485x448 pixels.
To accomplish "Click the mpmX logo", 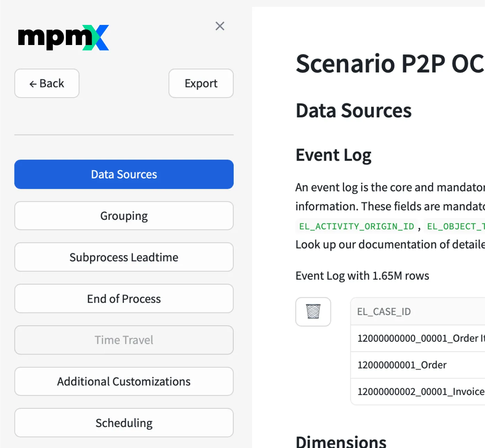I will (63, 37).
